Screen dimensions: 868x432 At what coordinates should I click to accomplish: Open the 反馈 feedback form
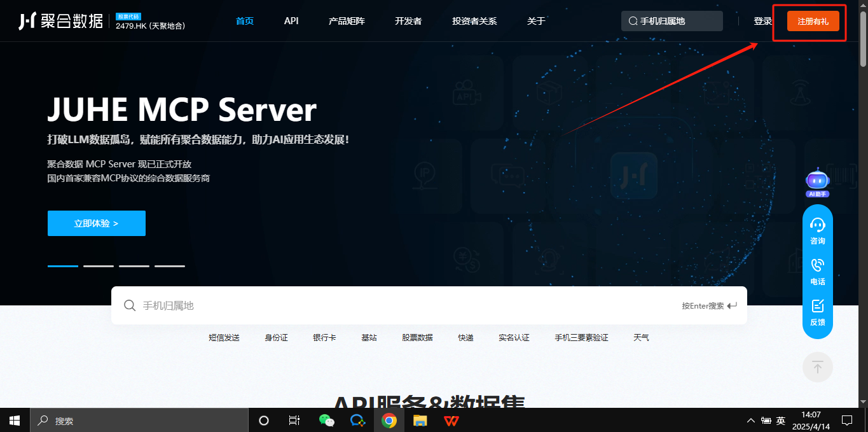point(818,313)
